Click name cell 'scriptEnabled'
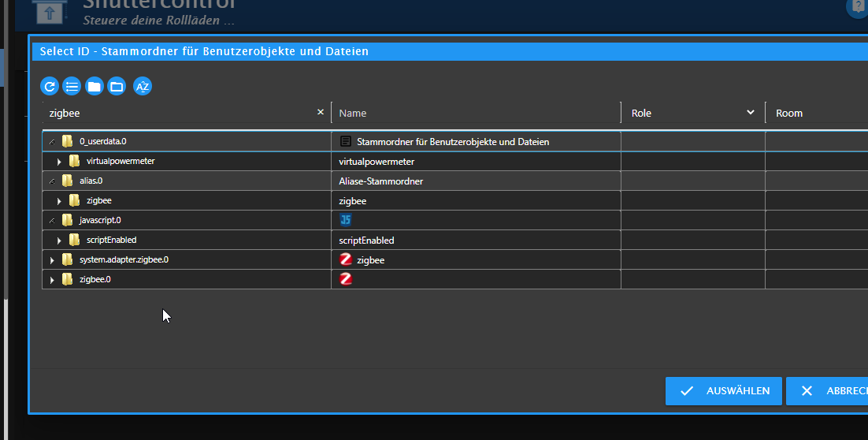Viewport: 868px width, 440px height. pyautogui.click(x=476, y=241)
